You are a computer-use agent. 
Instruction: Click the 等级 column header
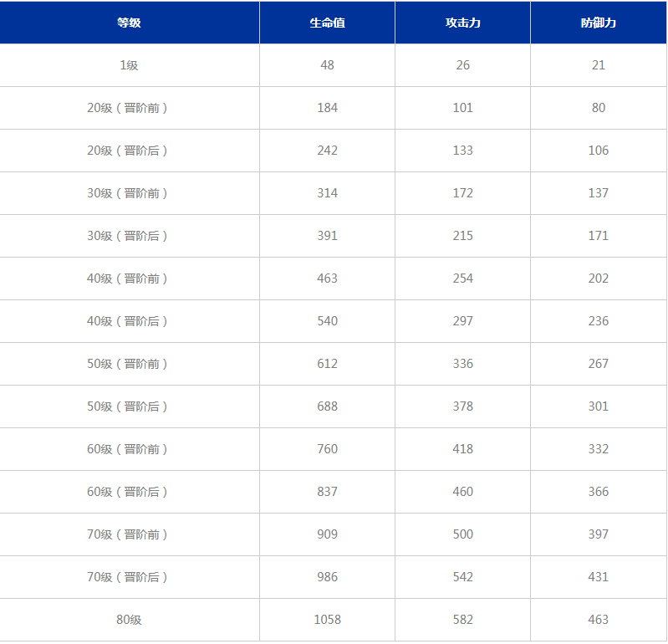(x=129, y=23)
